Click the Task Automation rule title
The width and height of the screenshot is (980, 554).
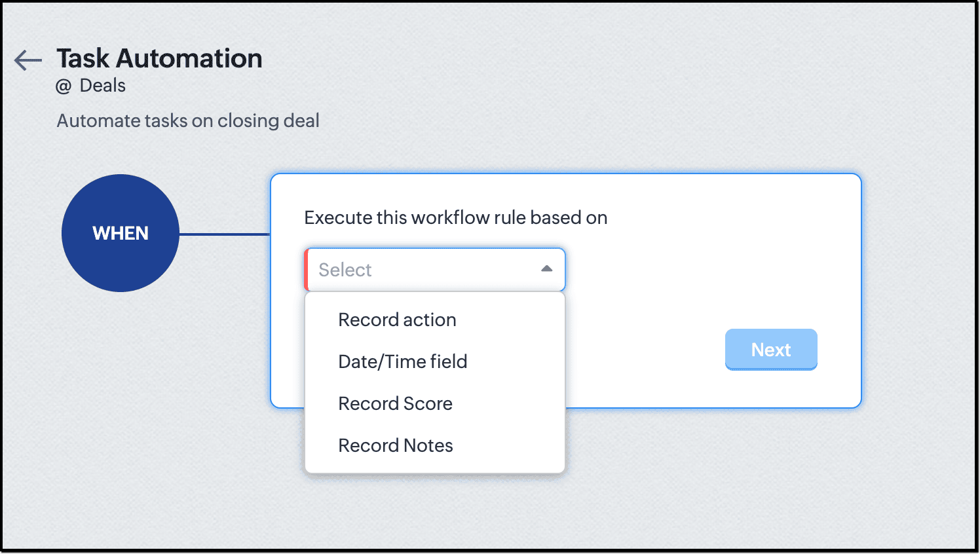159,58
